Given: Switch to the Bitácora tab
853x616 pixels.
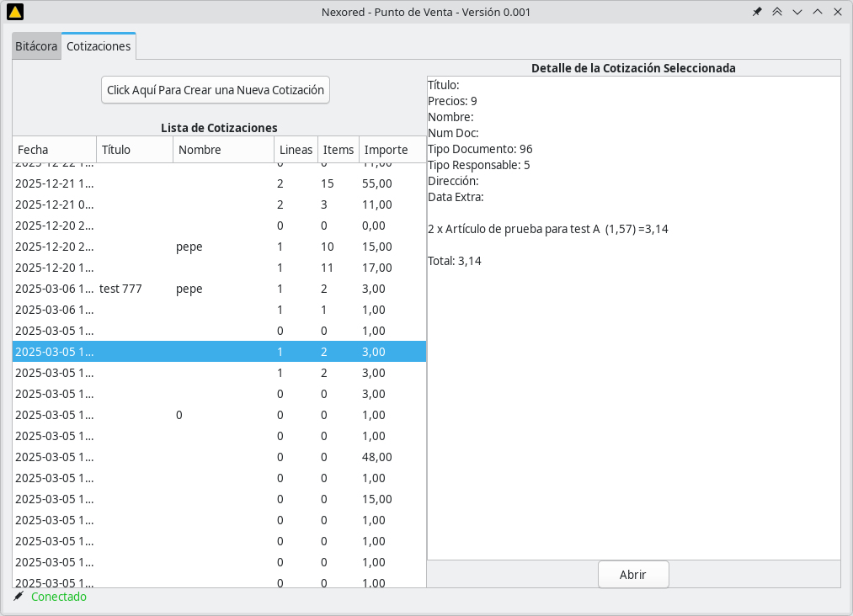Looking at the screenshot, I should pyautogui.click(x=36, y=46).
